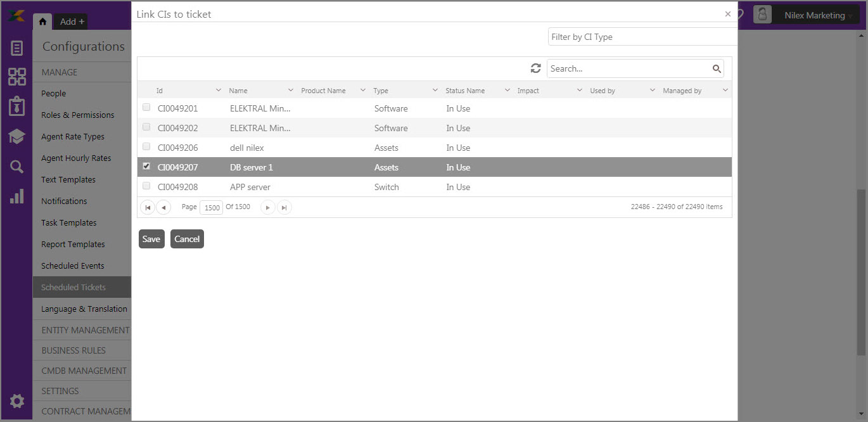Go to previous page of results
Screen dimensions: 868x422
pyautogui.click(x=163, y=207)
